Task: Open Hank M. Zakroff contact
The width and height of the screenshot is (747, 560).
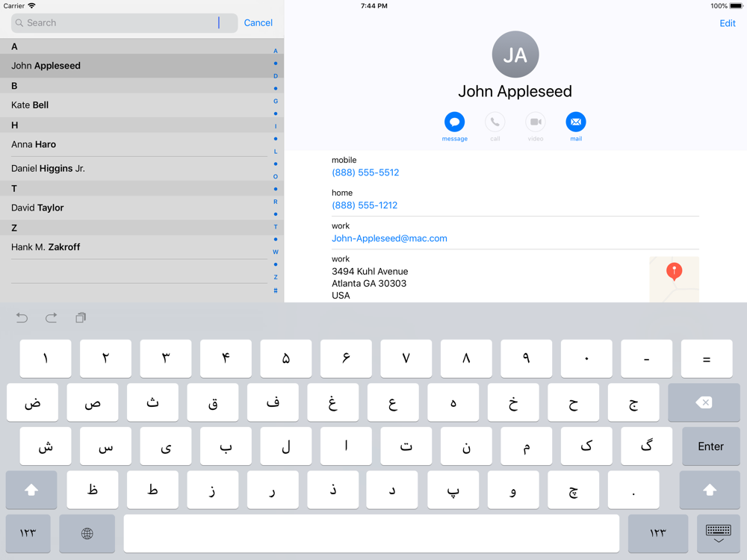Action: point(46,247)
